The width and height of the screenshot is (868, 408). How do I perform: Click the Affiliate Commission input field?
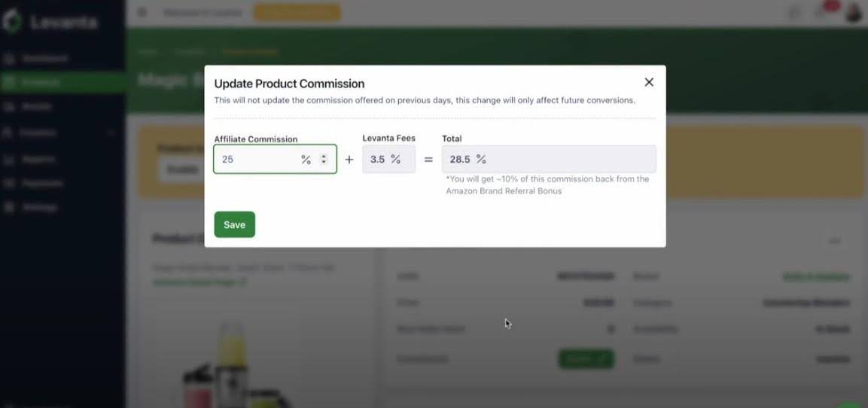click(256, 160)
